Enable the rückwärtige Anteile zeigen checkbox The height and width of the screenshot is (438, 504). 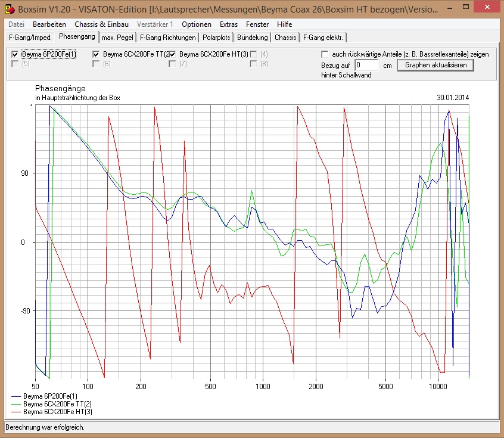[x=325, y=54]
